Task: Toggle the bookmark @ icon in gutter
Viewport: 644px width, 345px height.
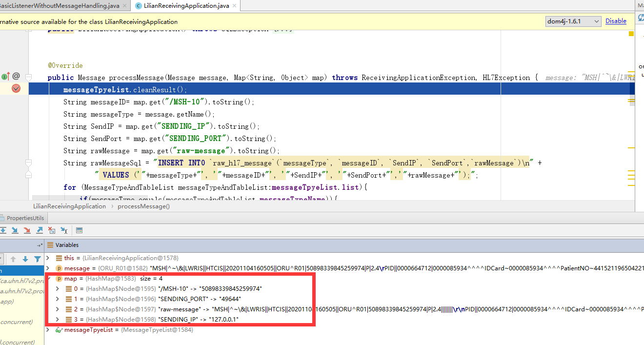Action: pos(17,77)
